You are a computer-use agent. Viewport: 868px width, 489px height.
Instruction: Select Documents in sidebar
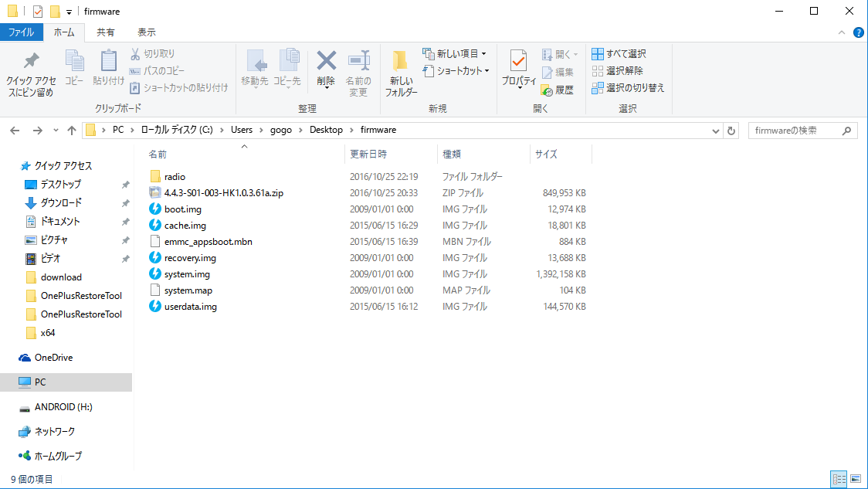tap(59, 221)
